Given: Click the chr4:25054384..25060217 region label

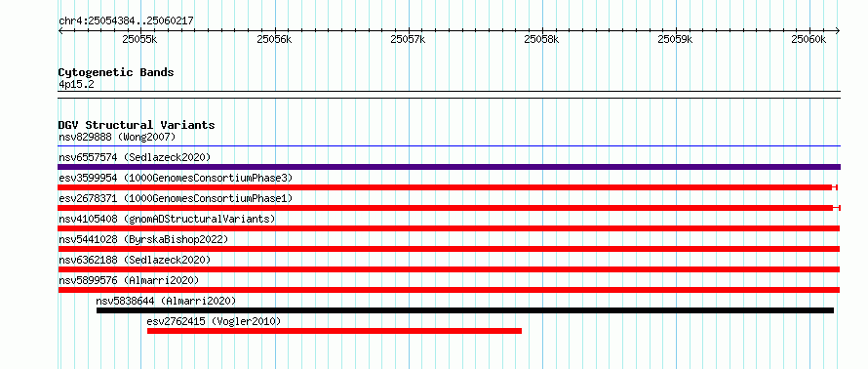Looking at the screenshot, I should 126,21.
